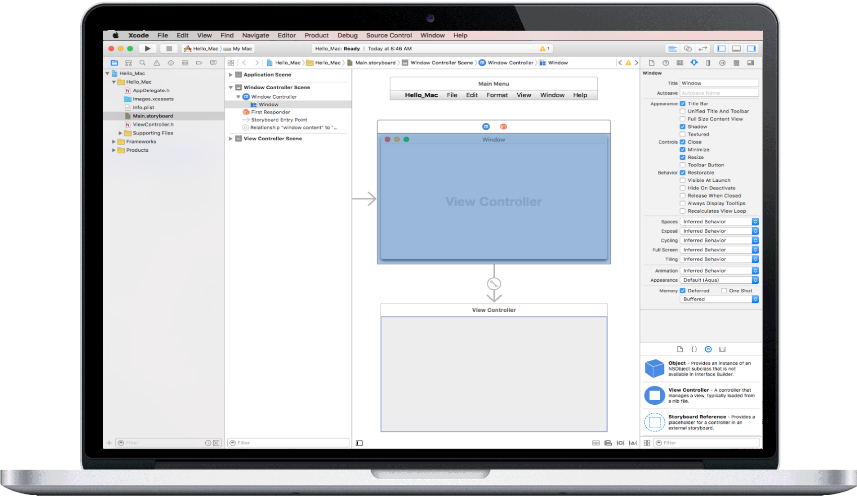This screenshot has height=504, width=857.
Task: Open the Media library icon
Action: (x=722, y=349)
